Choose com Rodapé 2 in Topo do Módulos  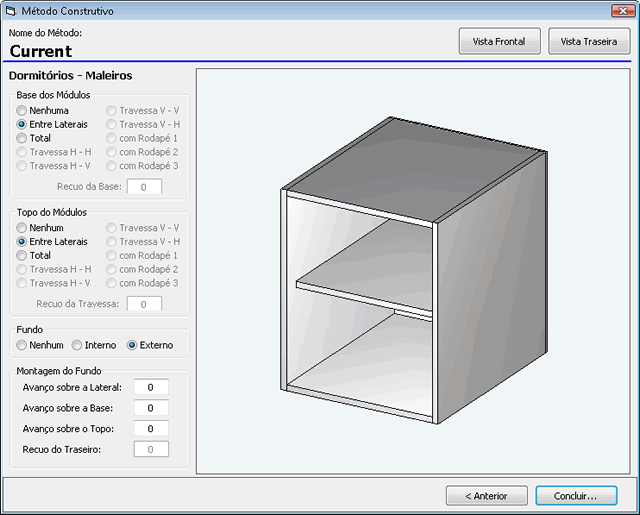click(142, 269)
